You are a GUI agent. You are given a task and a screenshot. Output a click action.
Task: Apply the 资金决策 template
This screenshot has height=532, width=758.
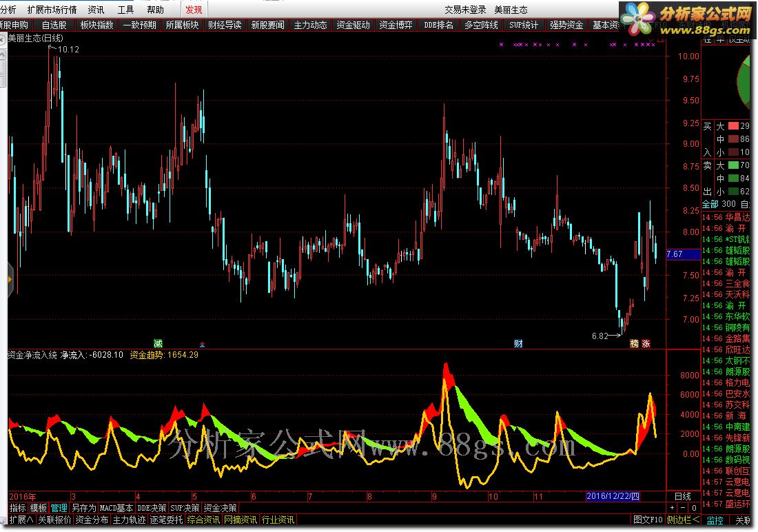(220, 508)
